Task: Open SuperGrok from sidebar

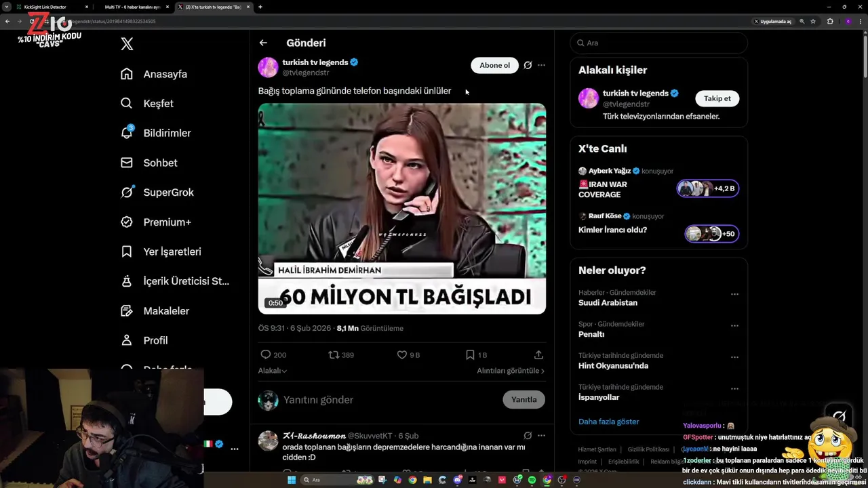Action: click(157, 192)
